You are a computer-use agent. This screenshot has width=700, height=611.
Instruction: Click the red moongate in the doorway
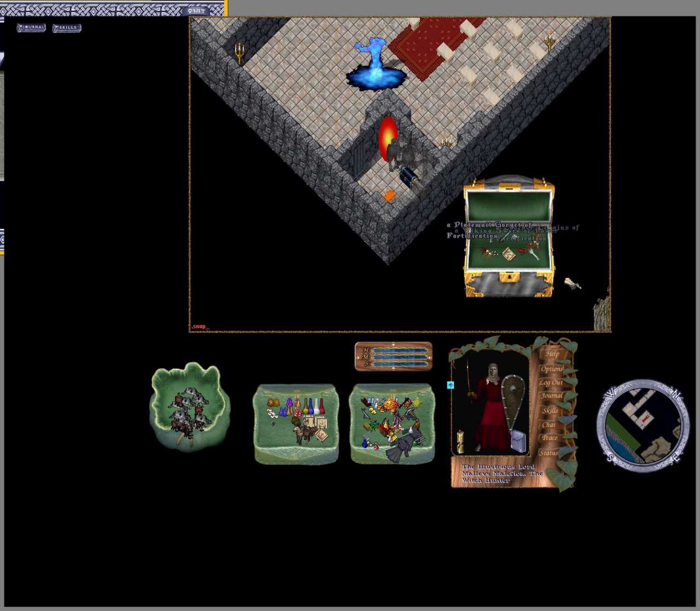(x=387, y=138)
